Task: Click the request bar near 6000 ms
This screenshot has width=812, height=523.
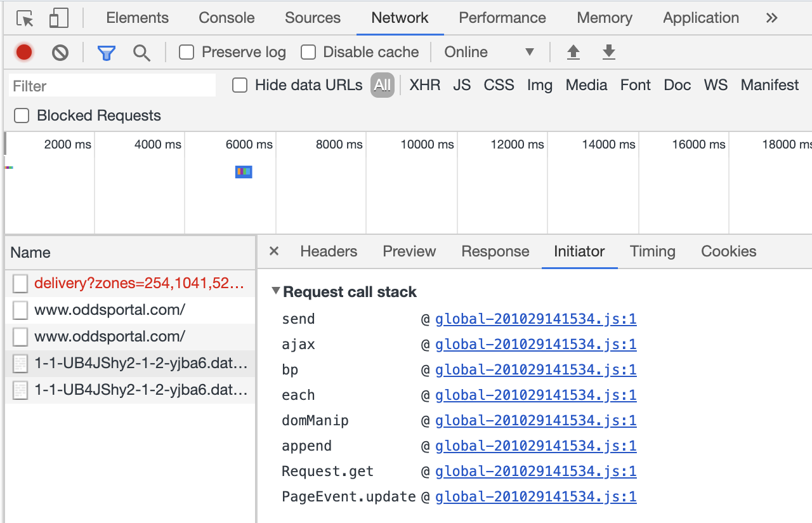Action: pos(244,171)
